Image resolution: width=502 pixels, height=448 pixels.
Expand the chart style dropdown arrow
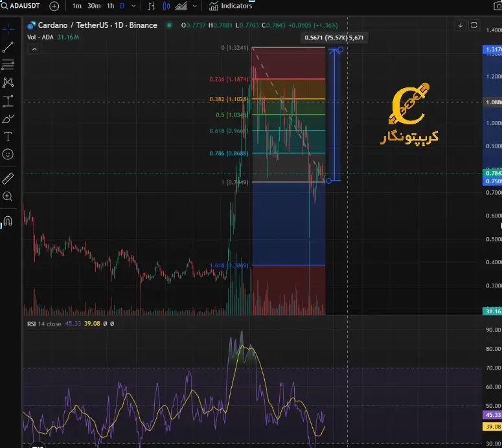point(194,6)
